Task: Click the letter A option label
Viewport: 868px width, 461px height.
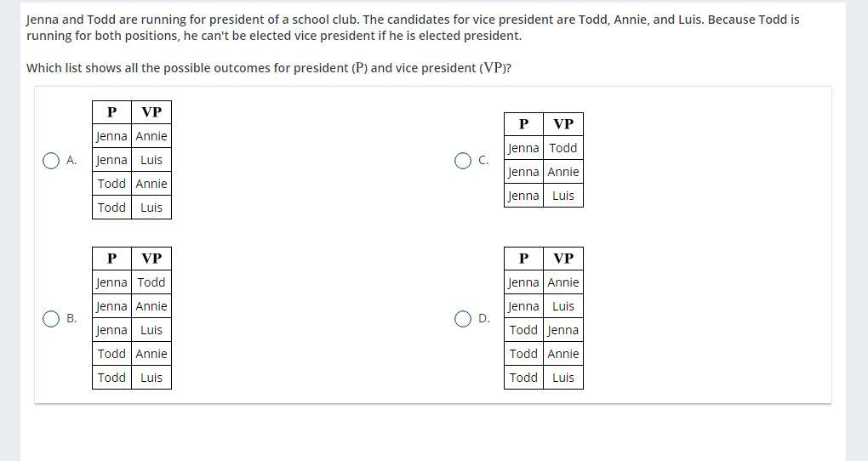Action: point(71,161)
